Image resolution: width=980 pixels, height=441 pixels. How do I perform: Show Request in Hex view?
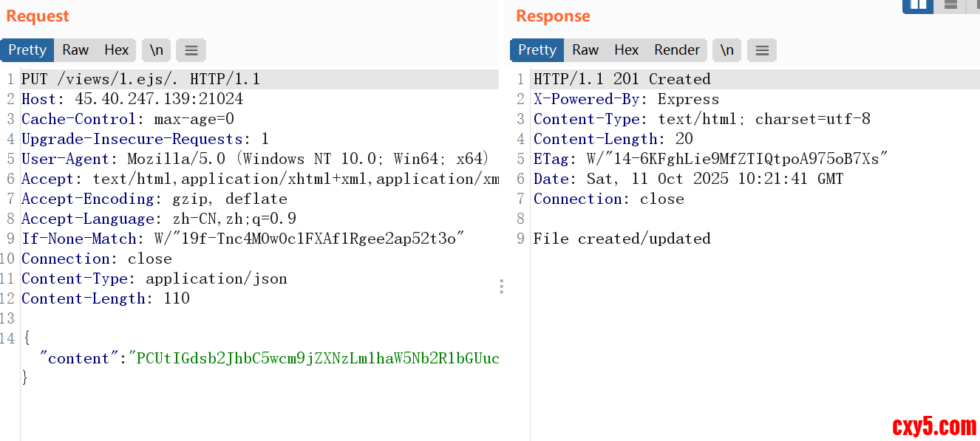coord(117,50)
